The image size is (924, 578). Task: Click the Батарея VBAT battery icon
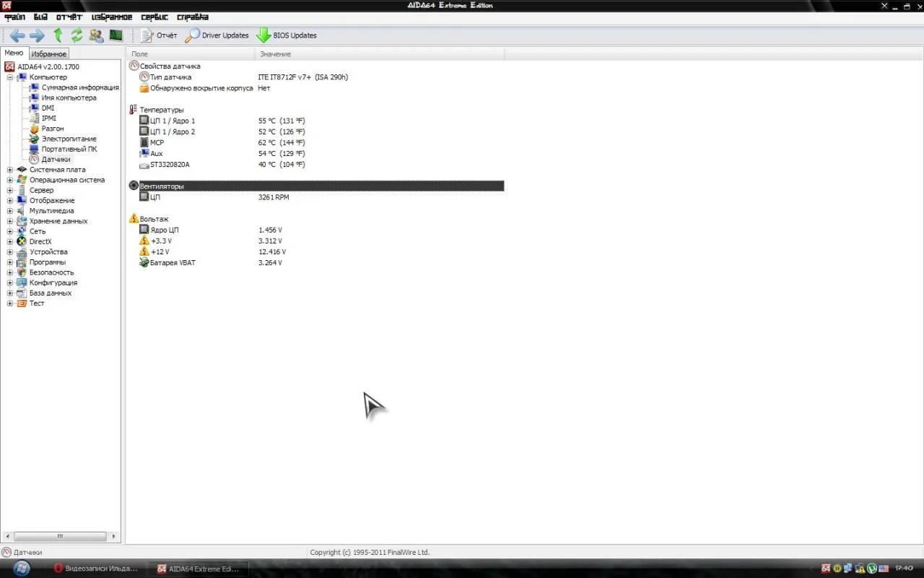144,263
